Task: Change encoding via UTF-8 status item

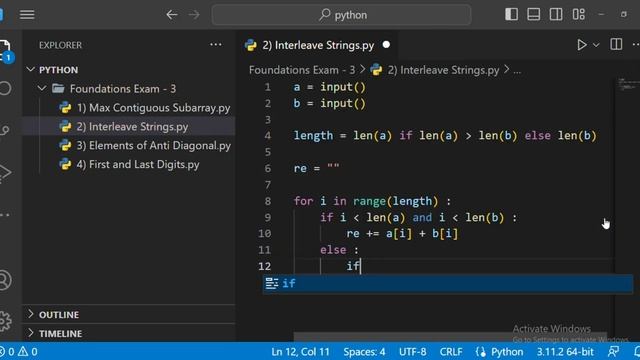Action: (413, 351)
